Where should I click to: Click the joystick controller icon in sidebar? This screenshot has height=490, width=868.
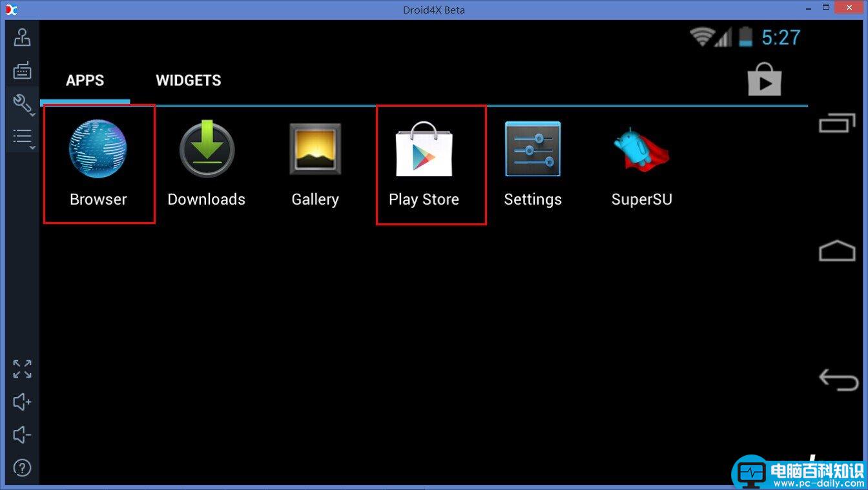(x=22, y=37)
